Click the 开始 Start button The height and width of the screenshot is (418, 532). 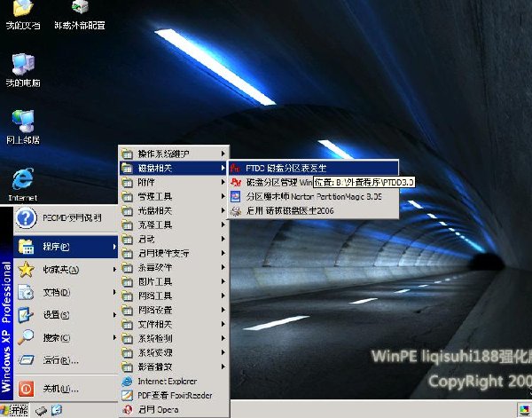[14, 410]
